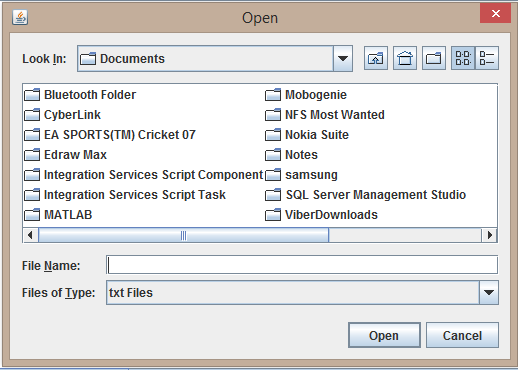The height and width of the screenshot is (370, 518).
Task: Go up one folder level
Action: 376,58
